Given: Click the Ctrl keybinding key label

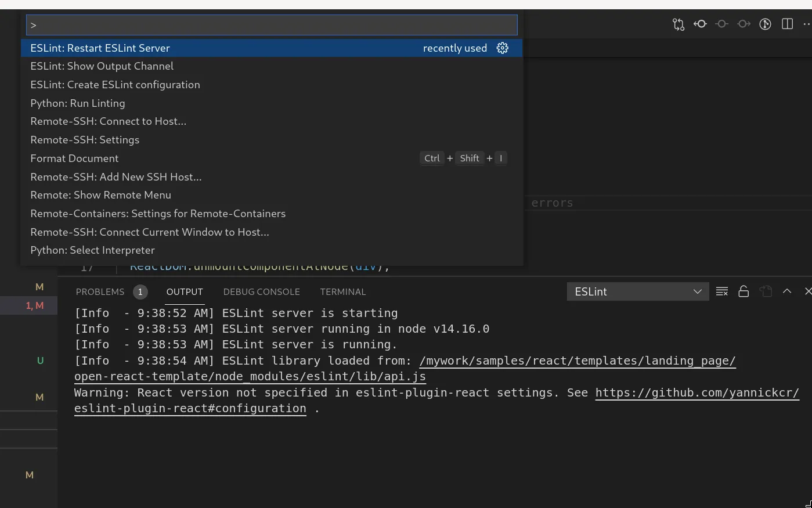Looking at the screenshot, I should [432, 158].
